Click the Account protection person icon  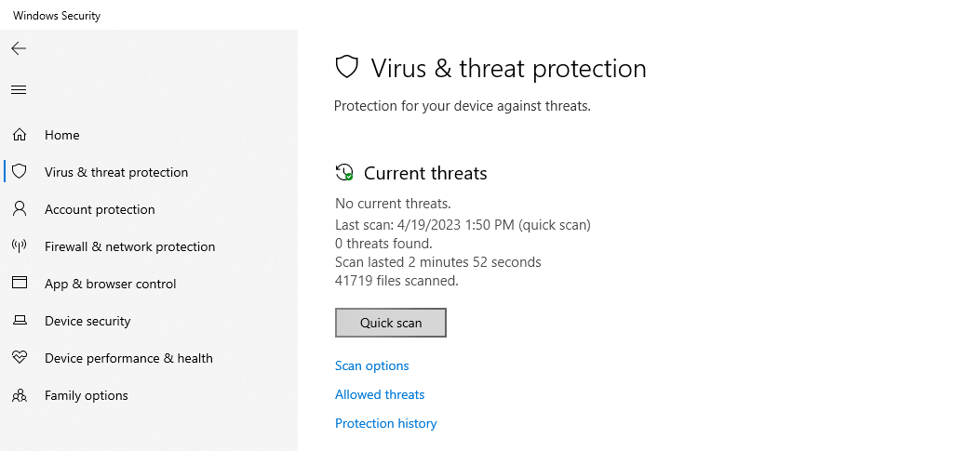(20, 208)
